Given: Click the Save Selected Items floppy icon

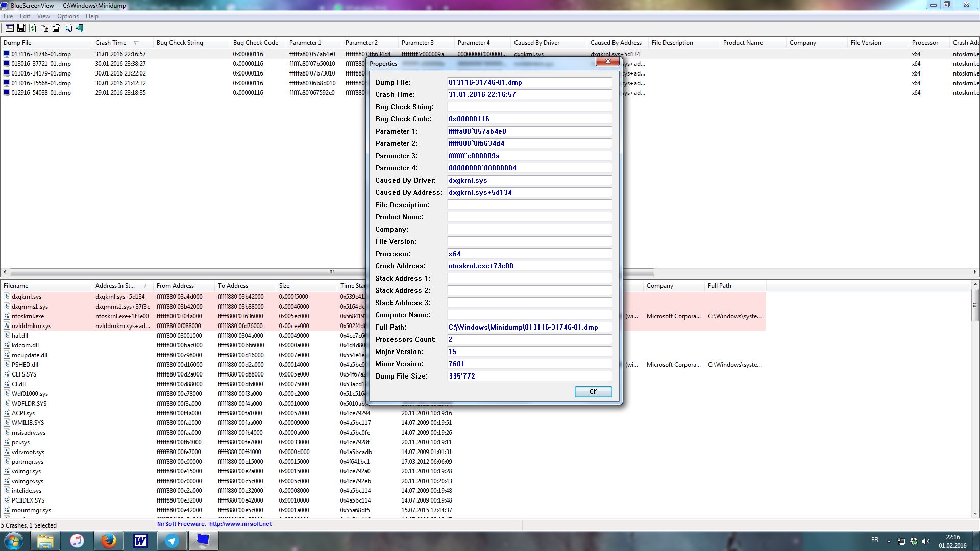Looking at the screenshot, I should pyautogui.click(x=21, y=29).
